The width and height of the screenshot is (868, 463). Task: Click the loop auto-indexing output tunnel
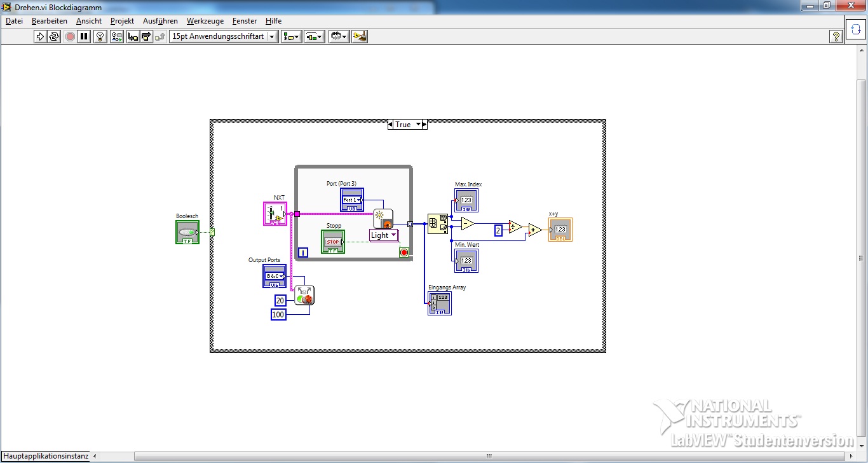(x=410, y=224)
